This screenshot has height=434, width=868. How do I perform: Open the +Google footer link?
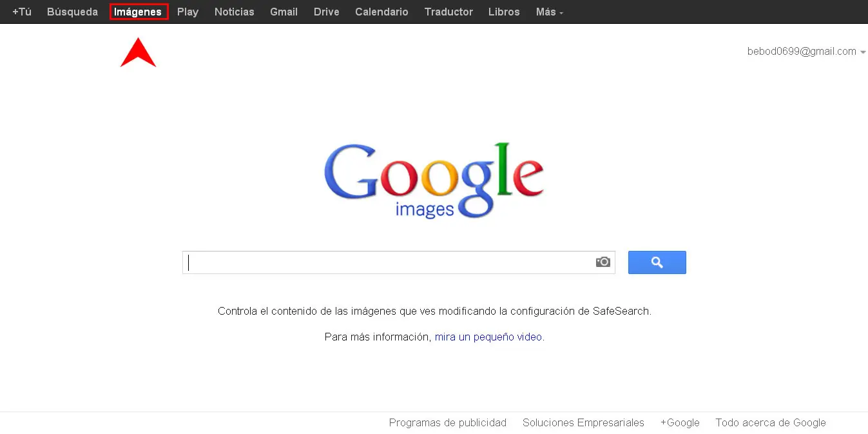coord(680,422)
